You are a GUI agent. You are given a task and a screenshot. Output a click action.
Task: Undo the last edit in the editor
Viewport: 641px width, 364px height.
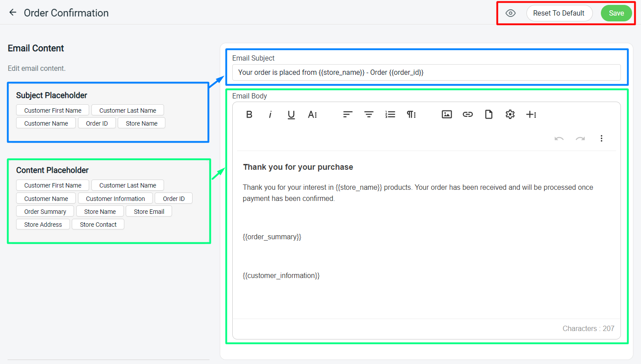point(559,139)
